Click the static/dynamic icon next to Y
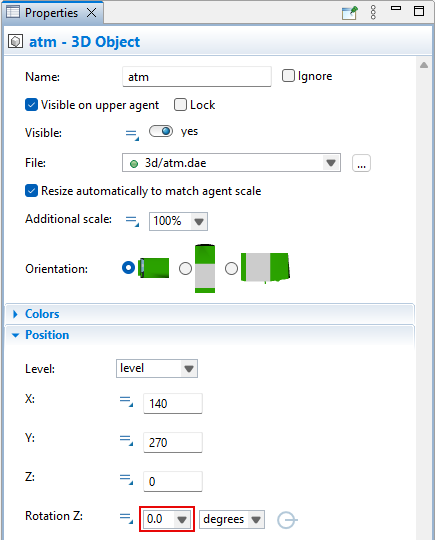 (126, 440)
